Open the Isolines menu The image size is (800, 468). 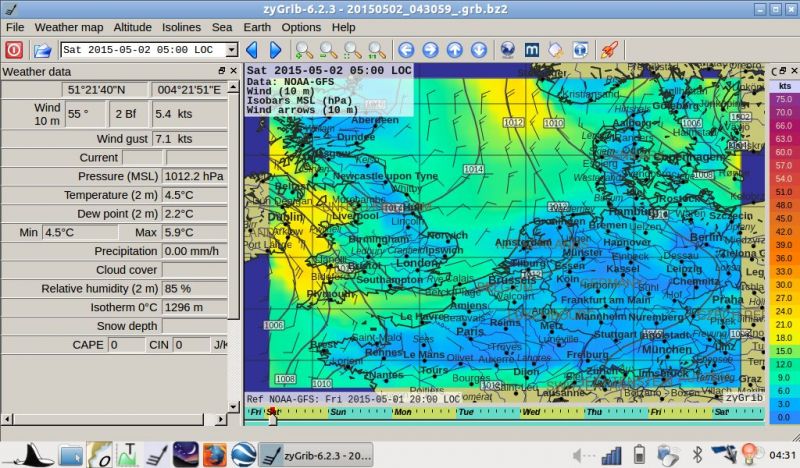click(x=181, y=27)
